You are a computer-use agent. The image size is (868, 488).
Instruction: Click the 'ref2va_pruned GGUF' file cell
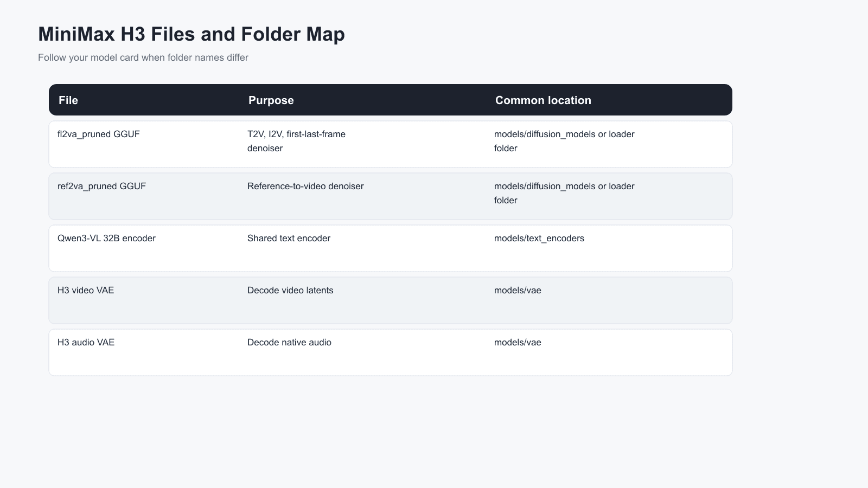click(x=101, y=186)
